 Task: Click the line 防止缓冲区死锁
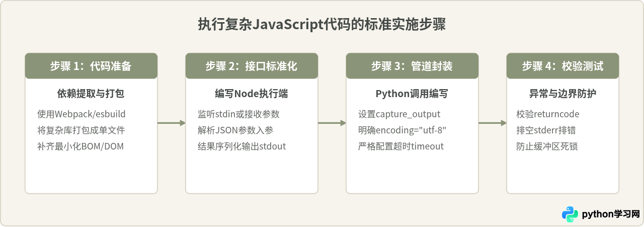(x=546, y=147)
